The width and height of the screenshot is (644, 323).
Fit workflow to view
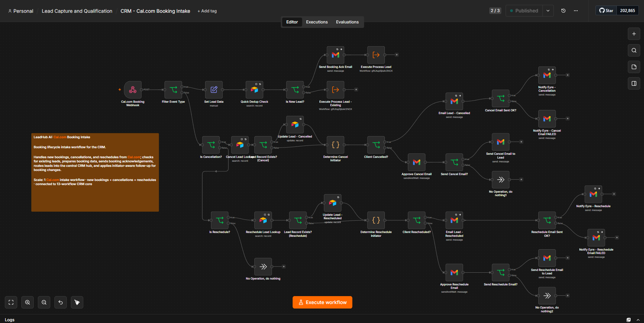tap(11, 302)
